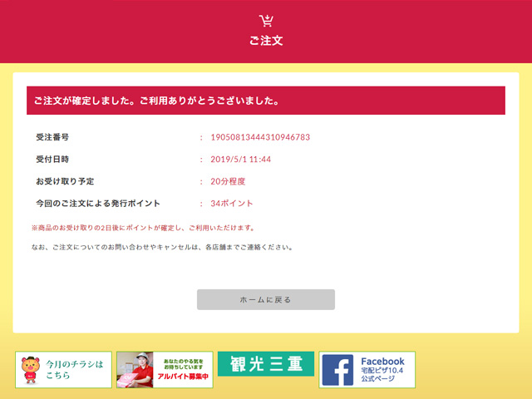Click the ご注文が確定しました confirmation banner
Image resolution: width=532 pixels, height=399 pixels.
(x=266, y=101)
